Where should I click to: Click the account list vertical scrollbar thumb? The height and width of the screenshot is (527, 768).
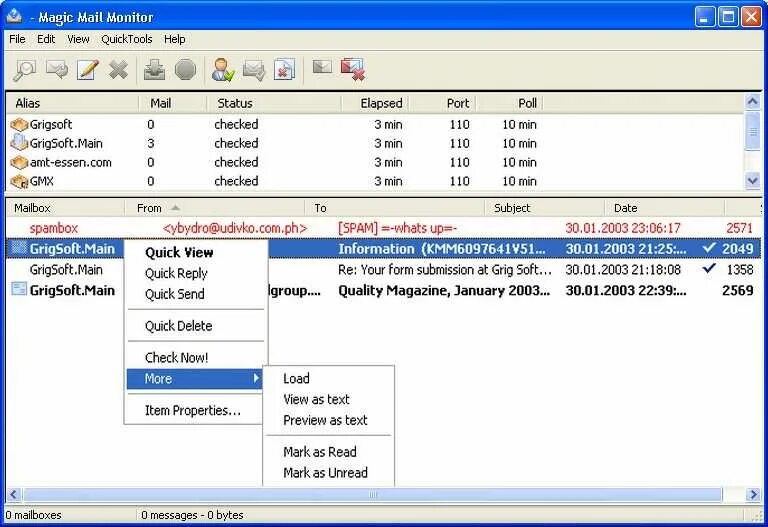[752, 131]
